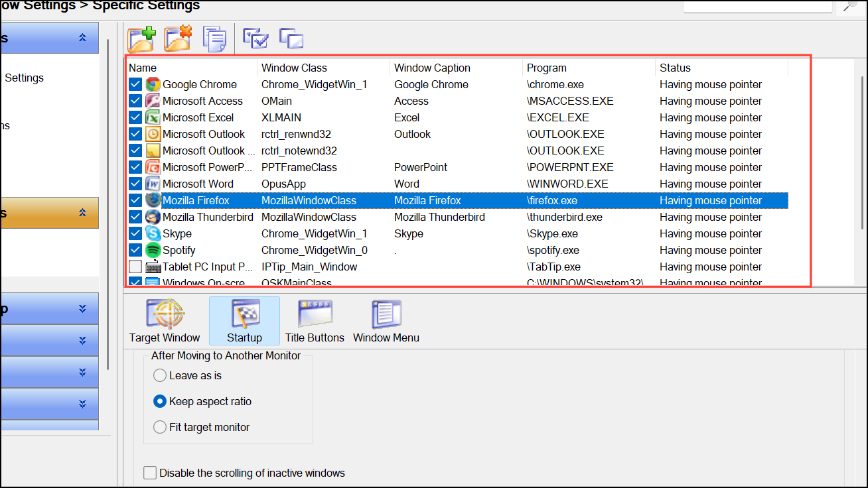This screenshot has width=868, height=488.
Task: Click the Microsoft Access row icon
Action: tap(153, 101)
